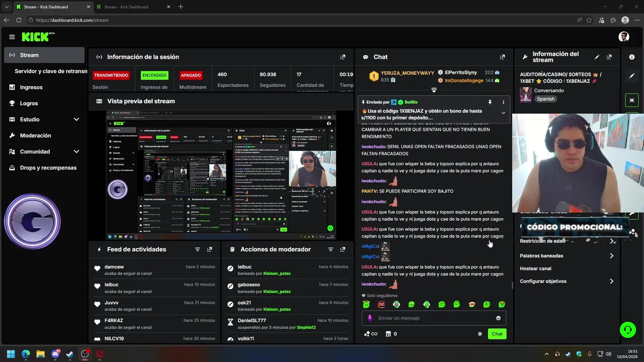This screenshot has width=644, height=362.
Task: Open three-dot options on pinned message
Action: [x=503, y=102]
